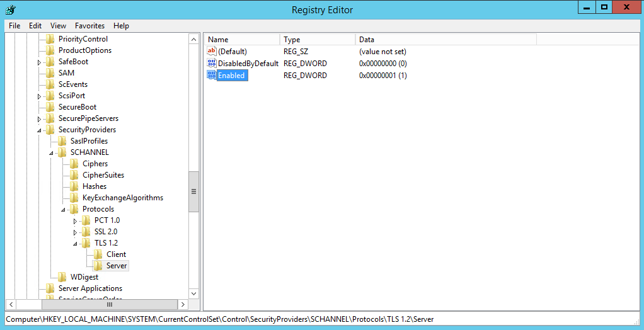Expand the PCT 1.0 tree node
Image resolution: width=644 pixels, height=330 pixels.
click(75, 220)
